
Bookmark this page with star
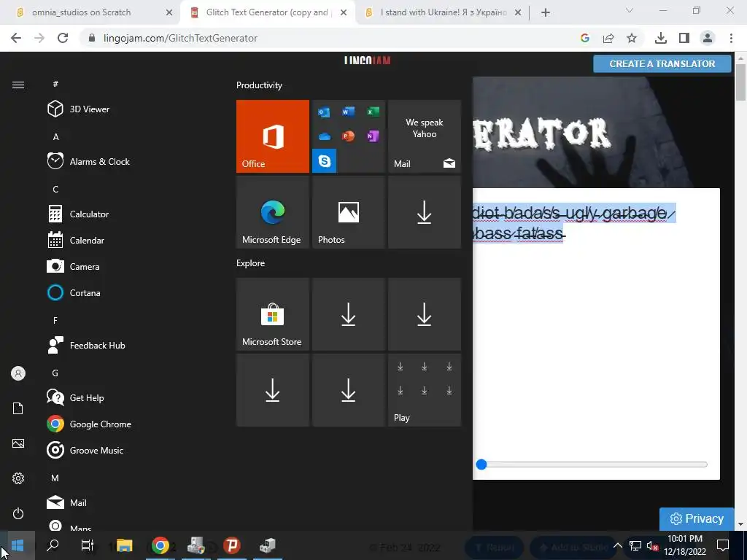[632, 38]
